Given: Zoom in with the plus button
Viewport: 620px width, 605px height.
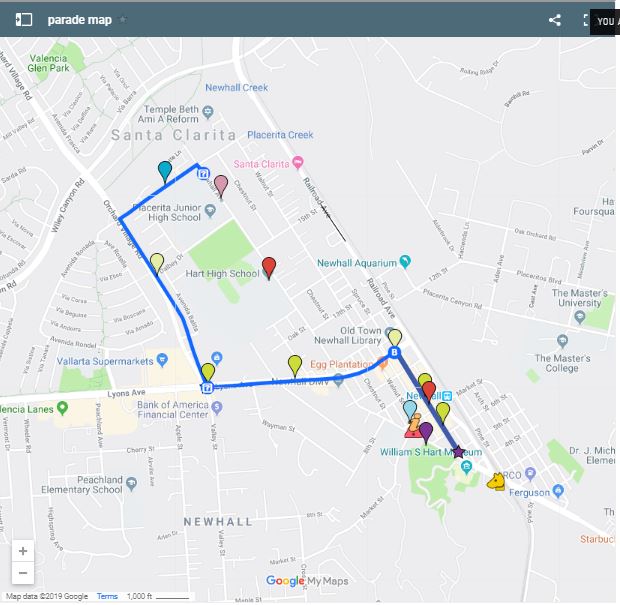Looking at the screenshot, I should 23,550.
